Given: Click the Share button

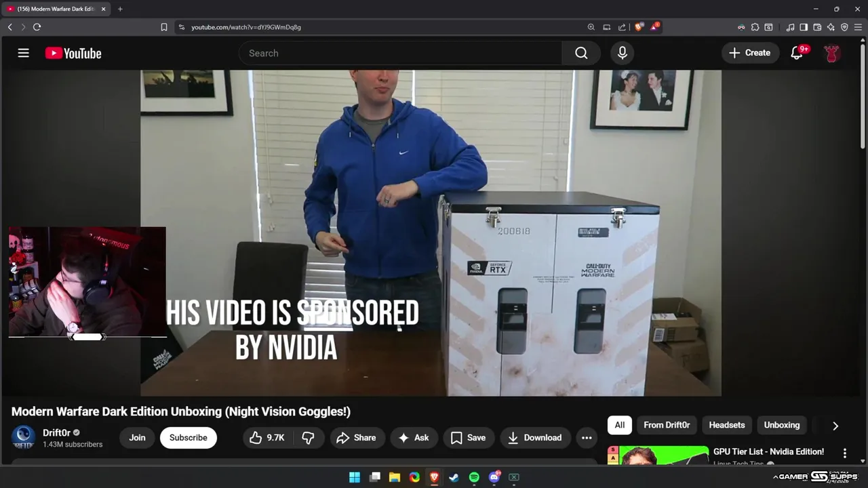Looking at the screenshot, I should (x=357, y=438).
